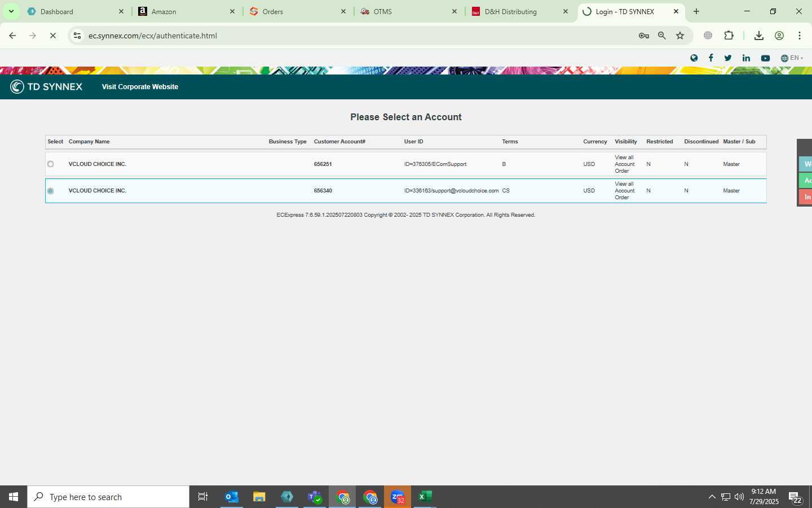Viewport: 812px width, 508px height.
Task: Click the Terms column header
Action: (510, 142)
